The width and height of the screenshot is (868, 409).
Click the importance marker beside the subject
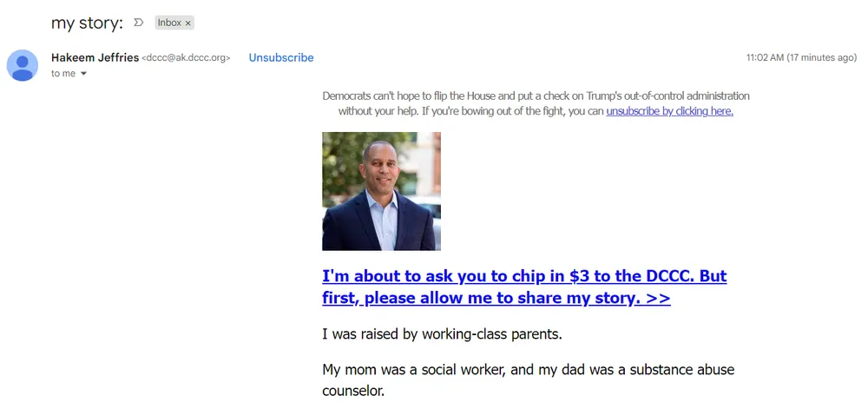click(139, 23)
